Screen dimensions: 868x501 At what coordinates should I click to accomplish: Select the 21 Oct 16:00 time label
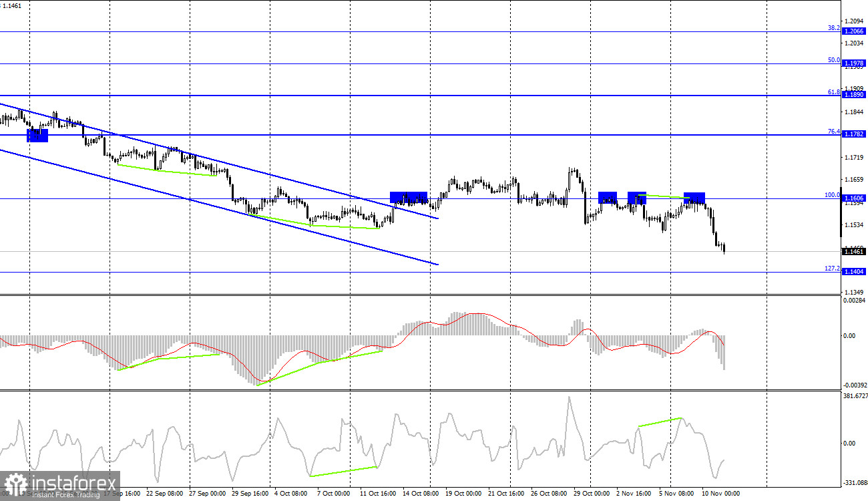pyautogui.click(x=507, y=494)
